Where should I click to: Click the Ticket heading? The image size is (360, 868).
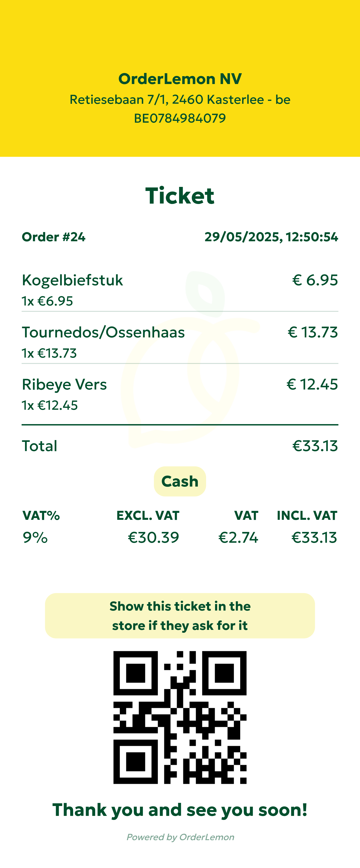pyautogui.click(x=180, y=196)
